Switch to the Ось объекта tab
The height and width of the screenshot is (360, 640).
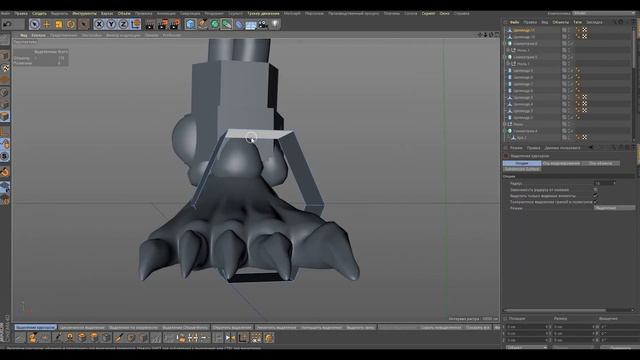pyautogui.click(x=600, y=163)
